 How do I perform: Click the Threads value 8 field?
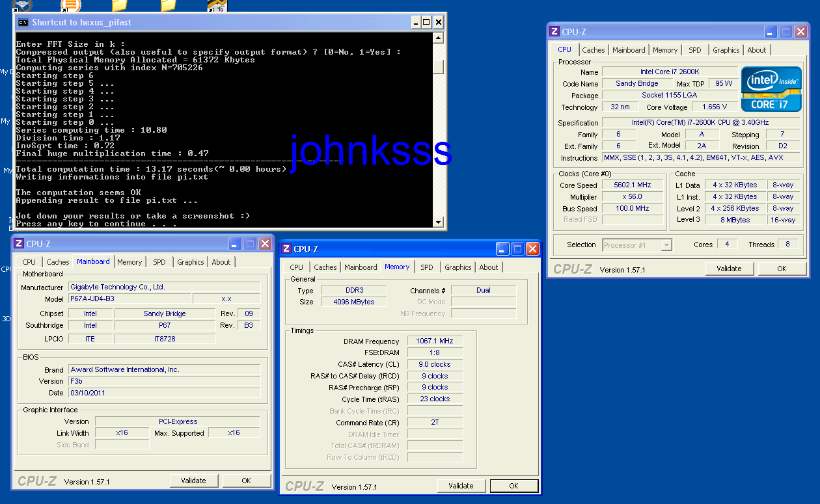[x=787, y=245]
